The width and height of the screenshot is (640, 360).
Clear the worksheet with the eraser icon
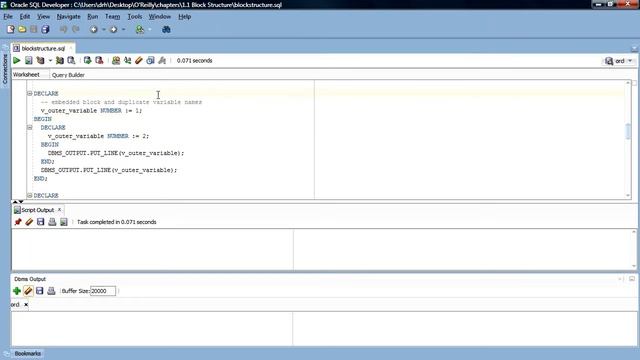click(x=139, y=61)
